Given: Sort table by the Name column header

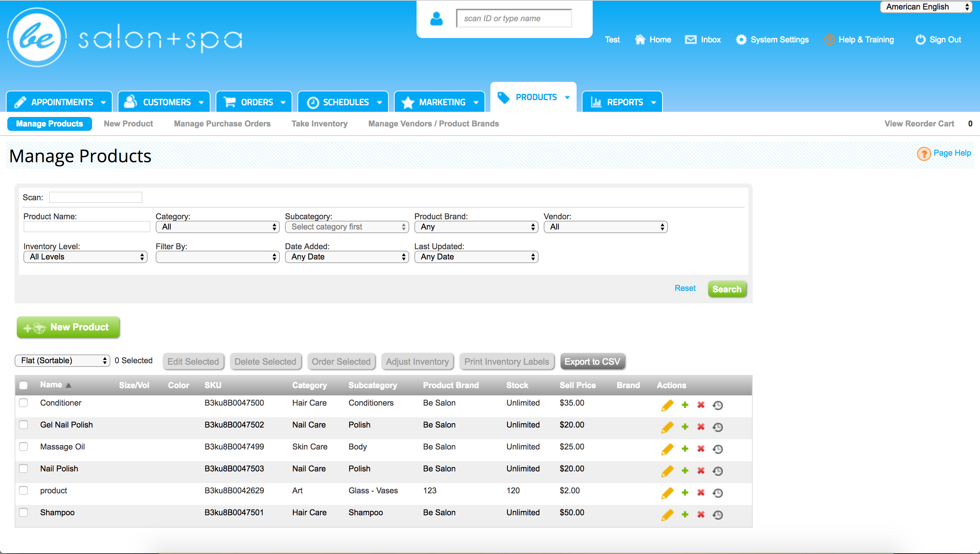Looking at the screenshot, I should pyautogui.click(x=52, y=385).
